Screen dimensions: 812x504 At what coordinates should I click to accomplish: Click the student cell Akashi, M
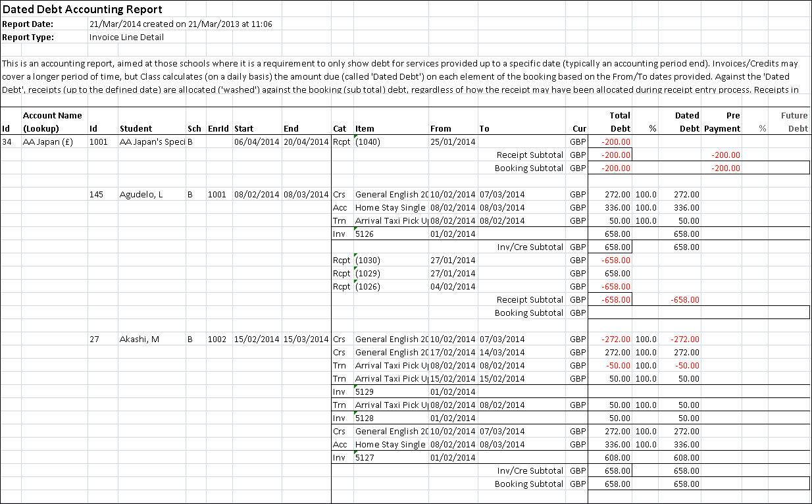pos(140,340)
